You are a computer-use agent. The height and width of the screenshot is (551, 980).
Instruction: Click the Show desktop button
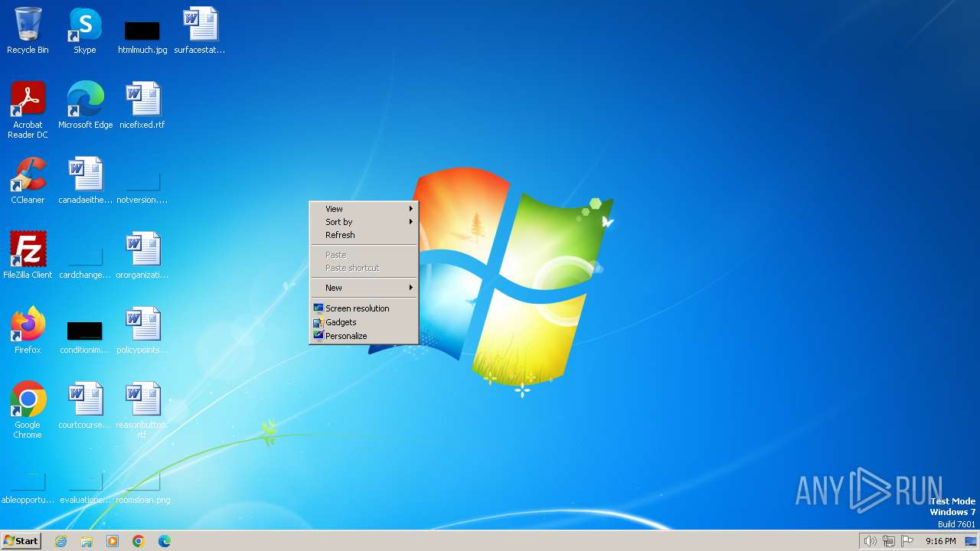tap(971, 541)
